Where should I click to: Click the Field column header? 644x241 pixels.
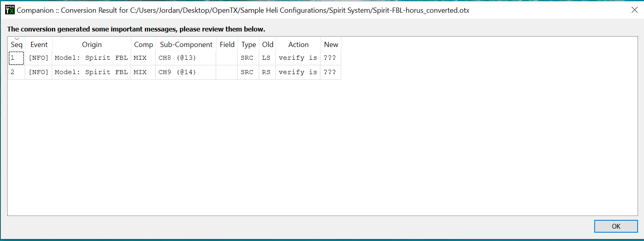[227, 45]
